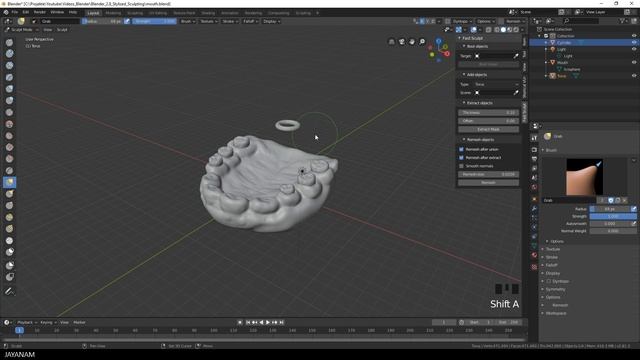Select the Pinch brush tool
The width and height of the screenshot is (640, 360).
tap(9, 170)
